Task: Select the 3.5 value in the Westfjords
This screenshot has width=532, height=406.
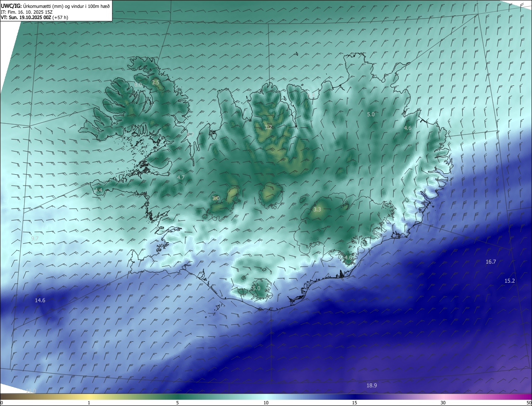Action: 155,83
